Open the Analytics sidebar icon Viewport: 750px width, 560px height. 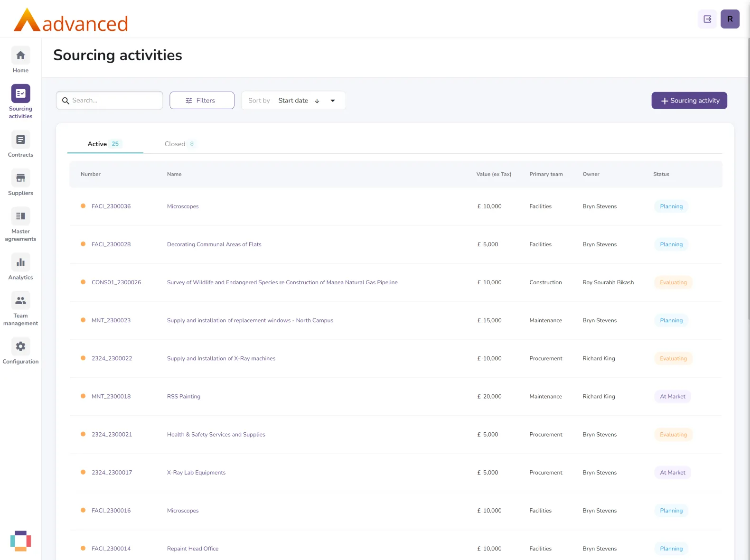[x=20, y=262]
